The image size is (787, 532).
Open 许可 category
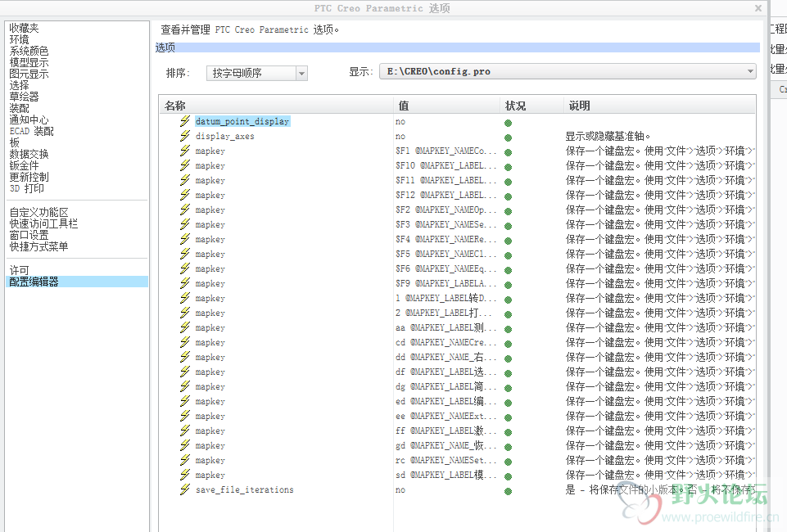[19, 270]
